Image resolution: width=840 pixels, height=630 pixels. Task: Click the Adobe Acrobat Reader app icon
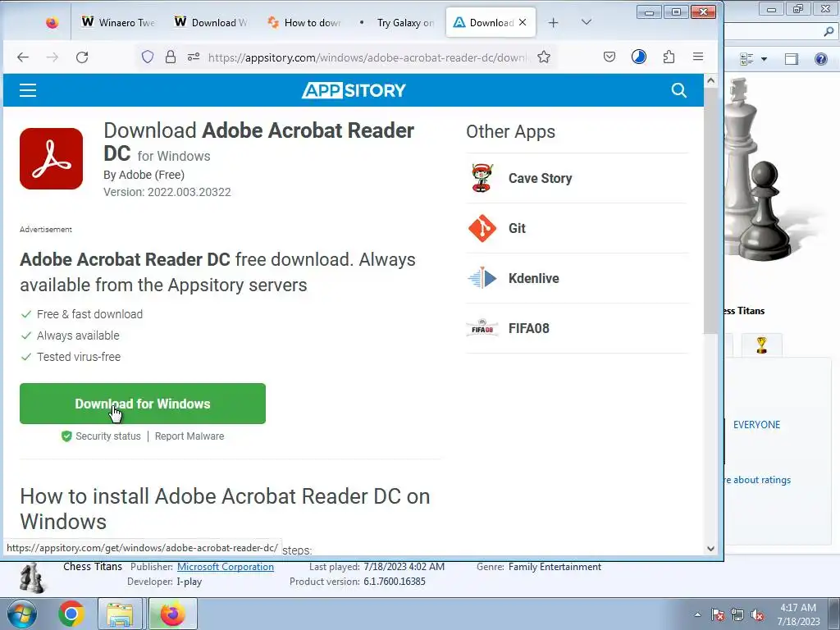tap(52, 158)
